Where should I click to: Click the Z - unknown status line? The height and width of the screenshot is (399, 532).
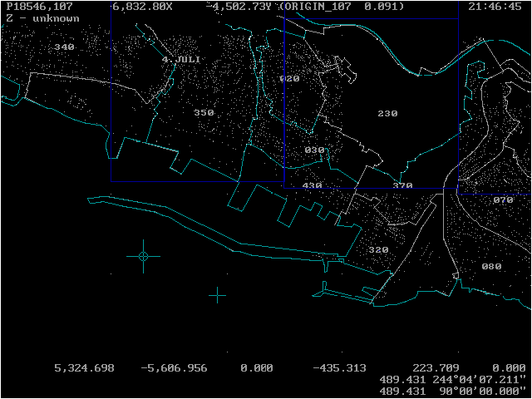[42, 18]
